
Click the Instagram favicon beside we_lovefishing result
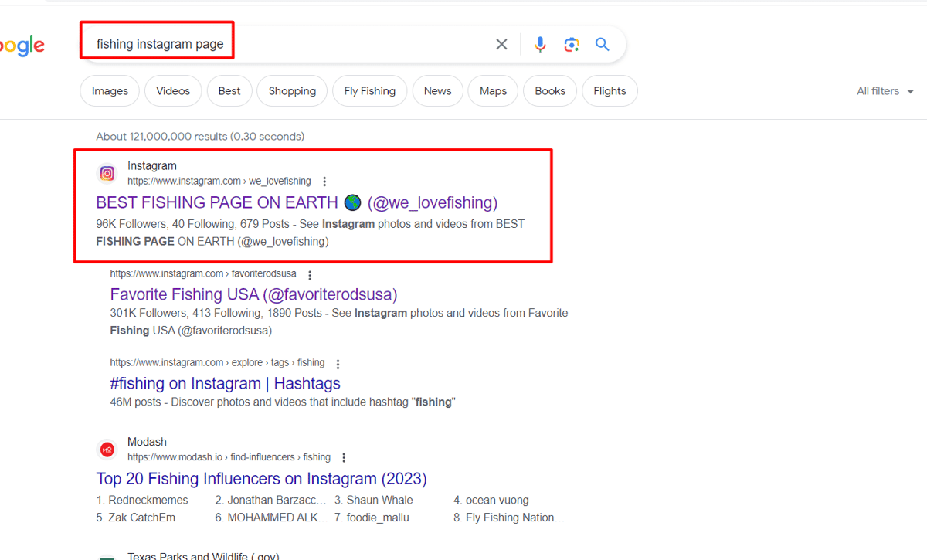[x=107, y=174]
